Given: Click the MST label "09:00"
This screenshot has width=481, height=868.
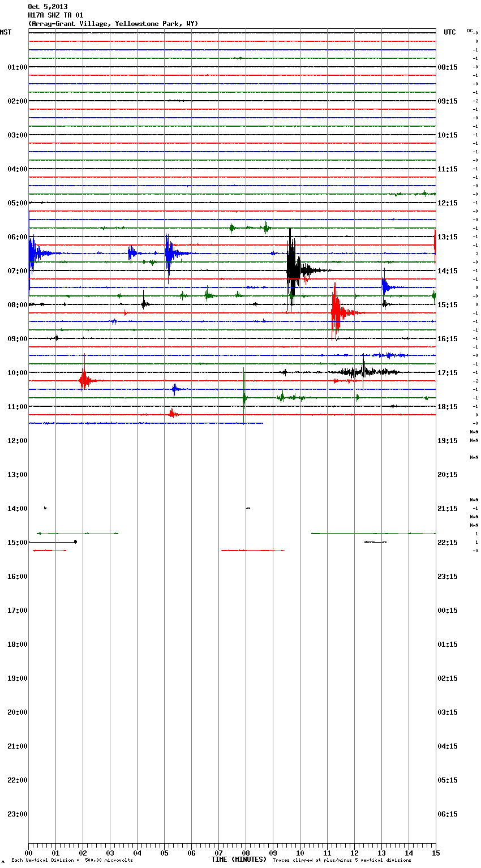Looking at the screenshot, I should pyautogui.click(x=18, y=339).
